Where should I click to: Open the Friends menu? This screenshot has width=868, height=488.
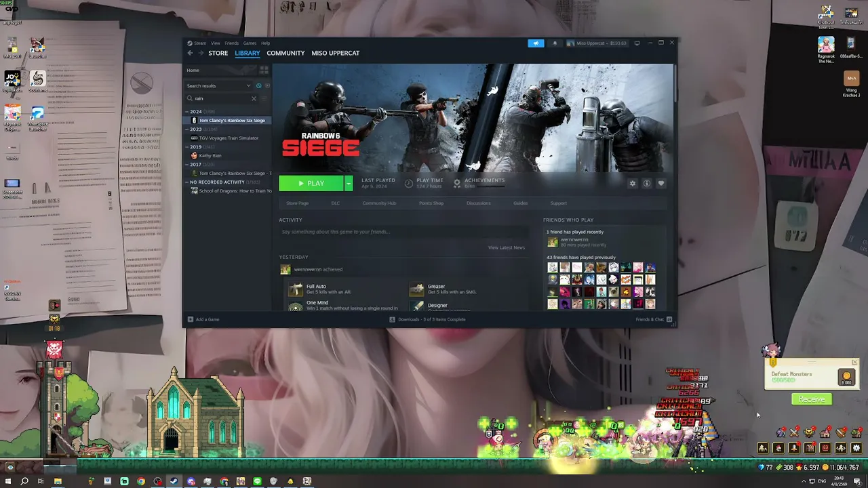231,43
